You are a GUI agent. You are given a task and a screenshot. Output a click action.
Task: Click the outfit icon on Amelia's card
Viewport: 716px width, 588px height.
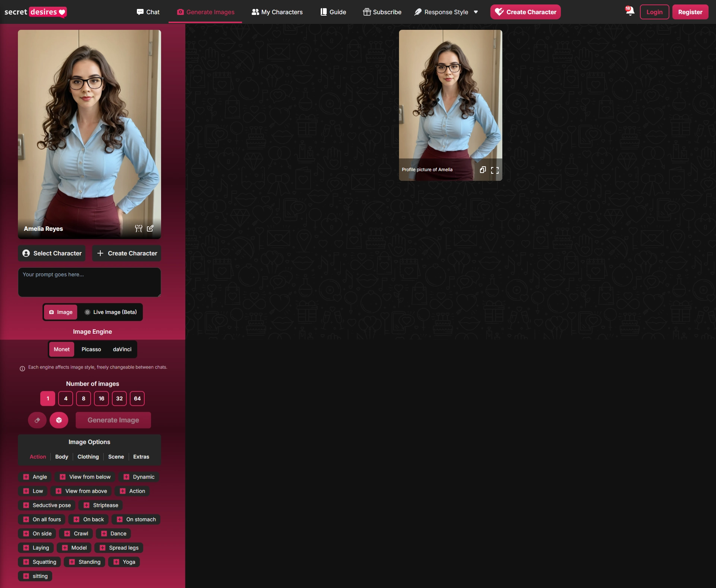coord(138,228)
